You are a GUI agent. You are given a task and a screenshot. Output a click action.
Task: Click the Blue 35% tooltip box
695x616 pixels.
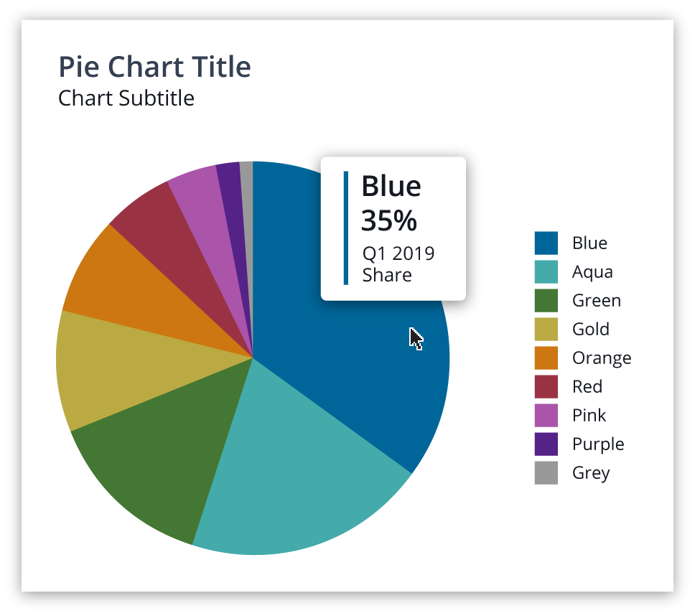[393, 228]
